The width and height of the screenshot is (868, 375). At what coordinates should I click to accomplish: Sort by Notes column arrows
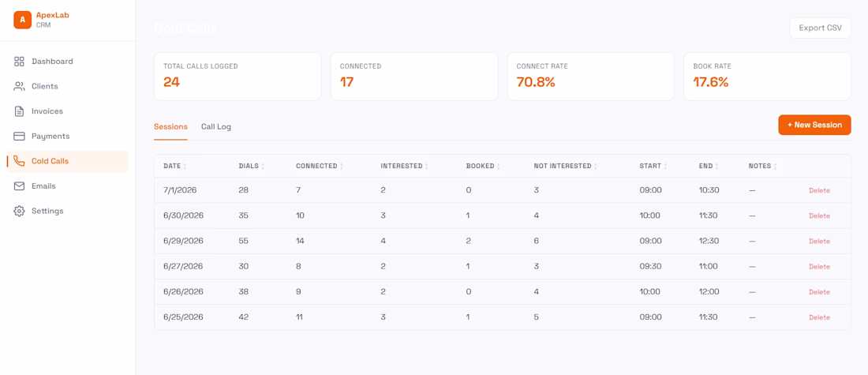pyautogui.click(x=776, y=166)
